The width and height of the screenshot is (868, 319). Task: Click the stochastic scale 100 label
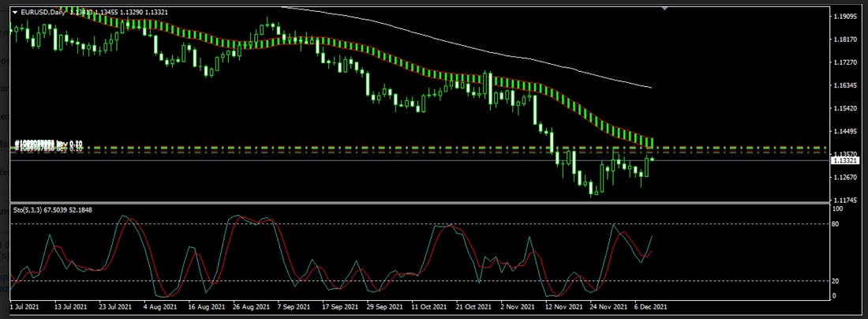[840, 210]
